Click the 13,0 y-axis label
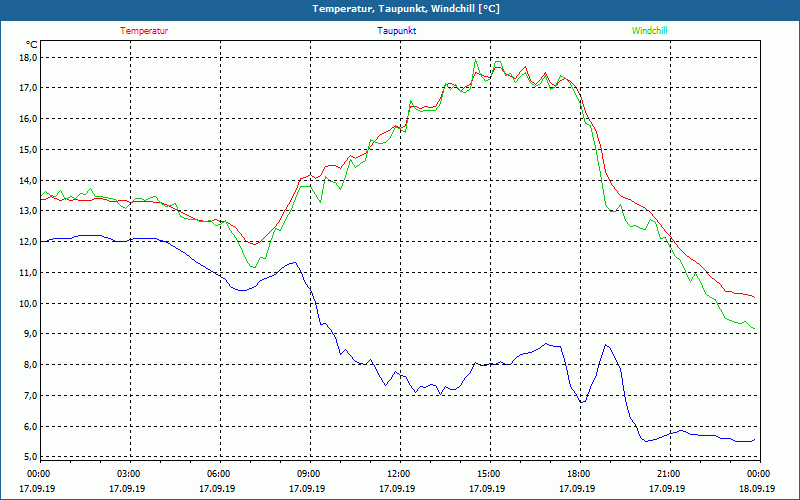800x500 pixels. click(29, 211)
